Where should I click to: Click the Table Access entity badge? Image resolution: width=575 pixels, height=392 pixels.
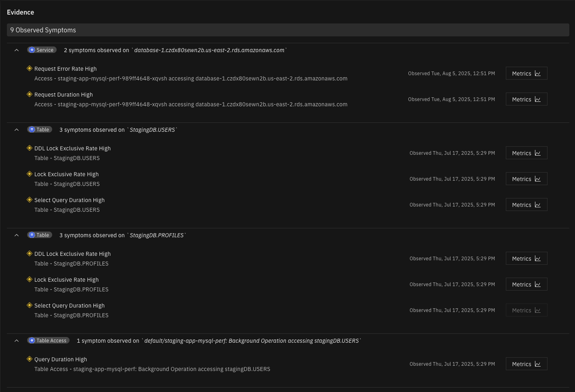click(48, 341)
